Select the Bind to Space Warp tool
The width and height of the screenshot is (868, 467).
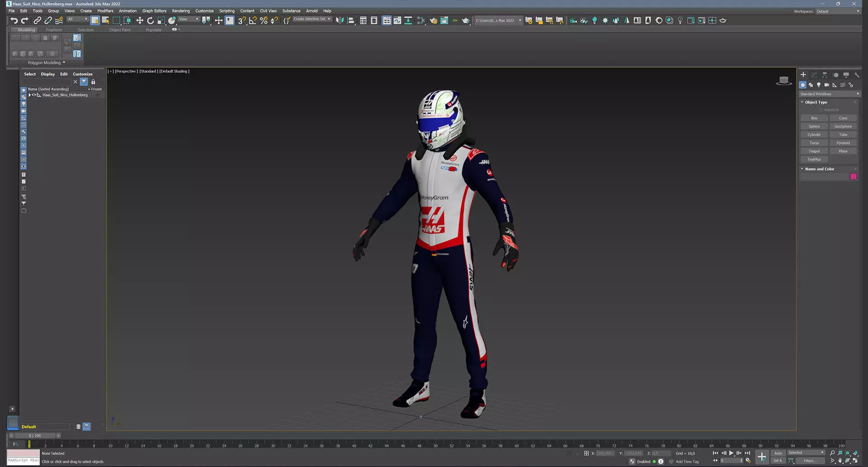tap(59, 20)
